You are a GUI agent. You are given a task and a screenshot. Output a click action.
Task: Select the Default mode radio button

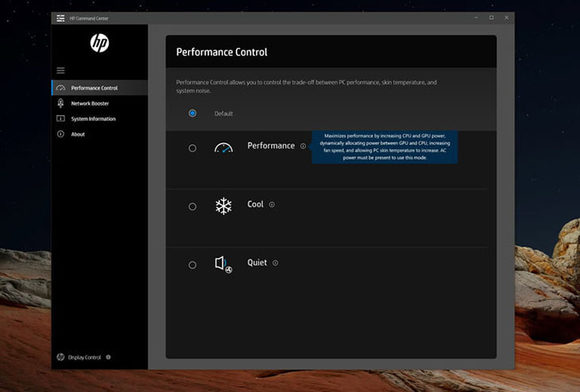coord(192,113)
